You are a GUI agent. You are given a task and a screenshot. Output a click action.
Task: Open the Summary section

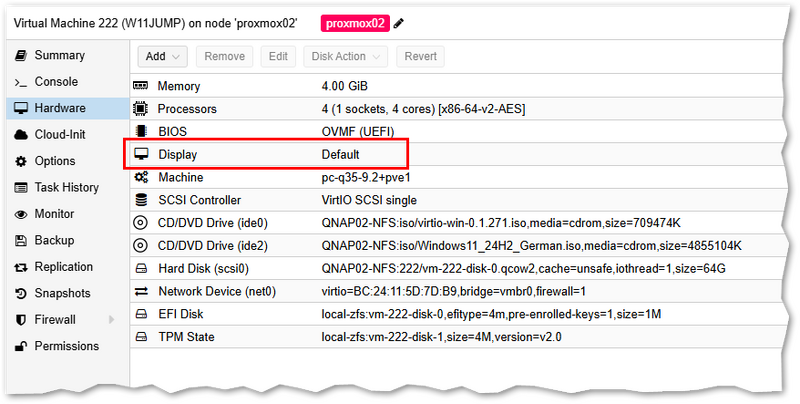pos(58,55)
